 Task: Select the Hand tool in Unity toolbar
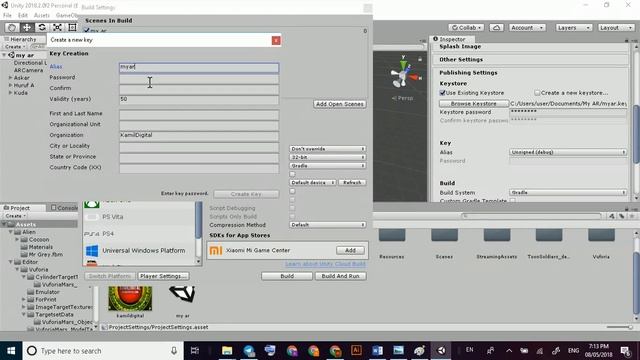(x=12, y=27)
